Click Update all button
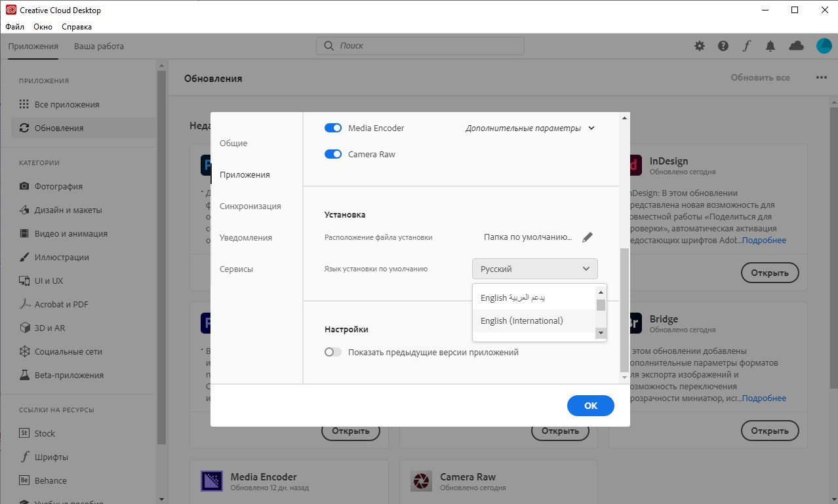 point(761,77)
